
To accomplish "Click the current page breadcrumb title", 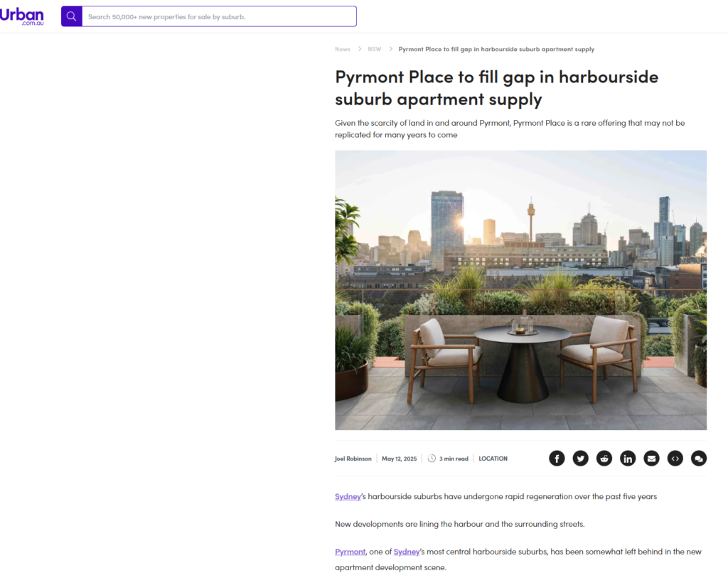I will pyautogui.click(x=496, y=49).
